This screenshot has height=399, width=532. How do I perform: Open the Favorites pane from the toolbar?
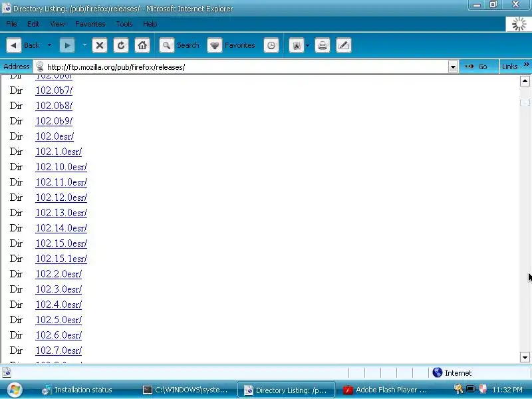(x=231, y=45)
